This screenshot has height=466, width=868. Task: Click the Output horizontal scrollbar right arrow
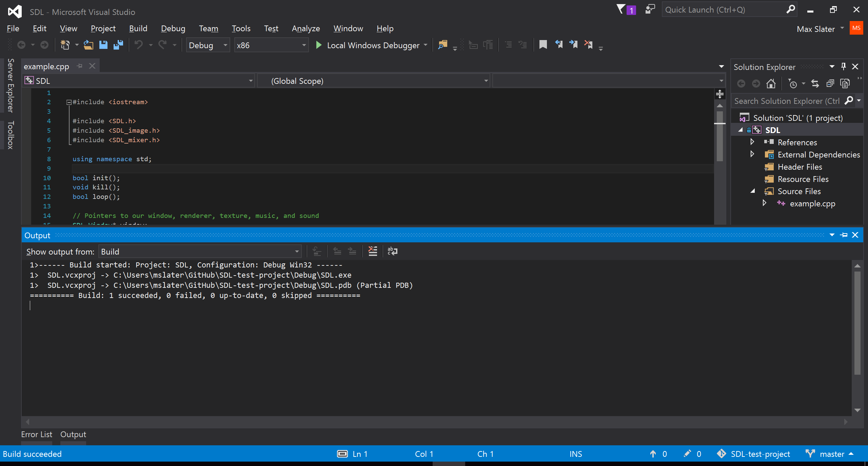846,422
